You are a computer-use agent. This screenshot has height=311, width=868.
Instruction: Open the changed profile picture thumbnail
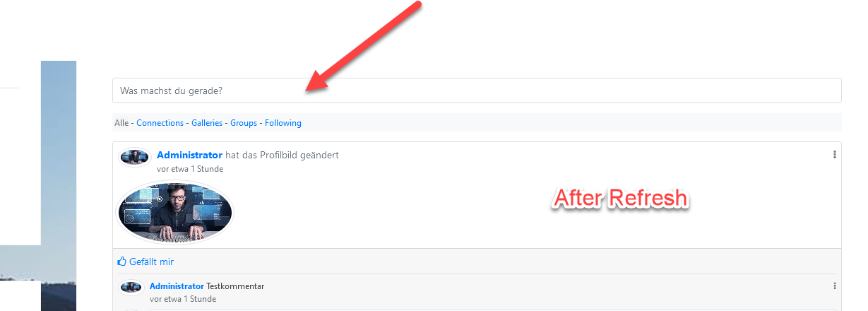point(174,213)
